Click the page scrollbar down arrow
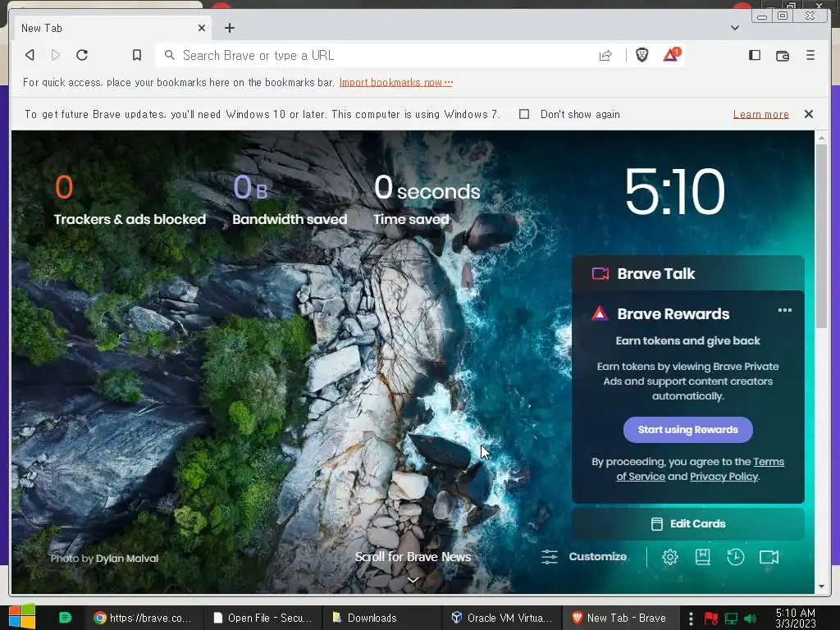Image resolution: width=840 pixels, height=630 pixels. click(x=821, y=587)
